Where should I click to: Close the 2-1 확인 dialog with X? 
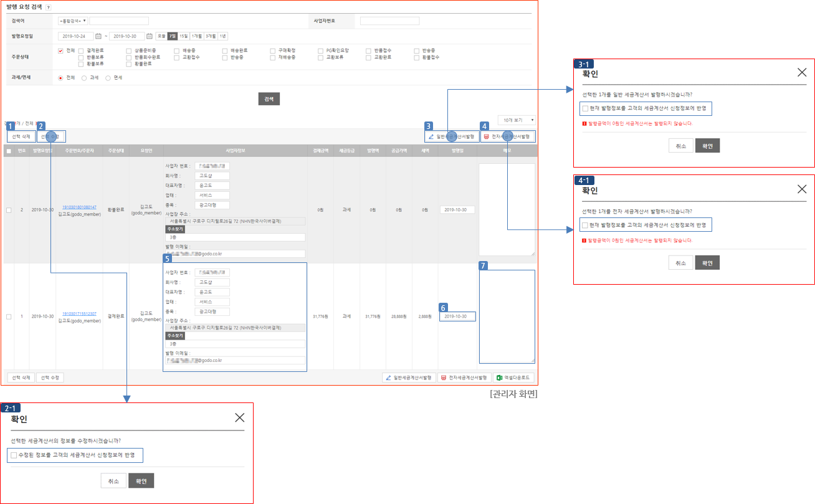(x=239, y=417)
